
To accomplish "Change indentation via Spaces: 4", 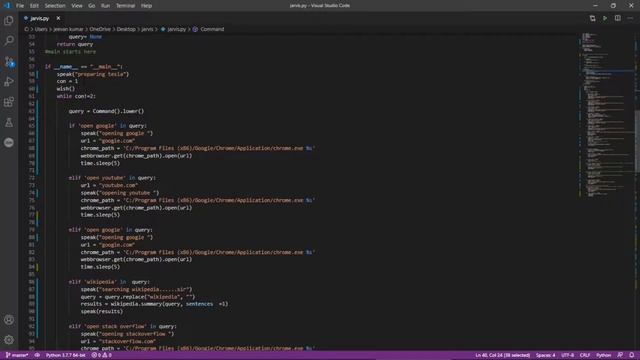I will click(545, 355).
